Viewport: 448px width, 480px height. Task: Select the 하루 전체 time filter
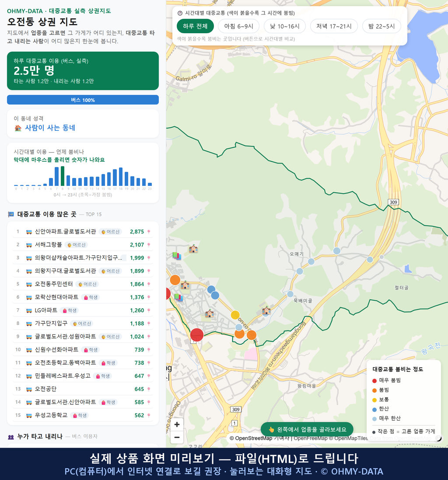pyautogui.click(x=195, y=26)
